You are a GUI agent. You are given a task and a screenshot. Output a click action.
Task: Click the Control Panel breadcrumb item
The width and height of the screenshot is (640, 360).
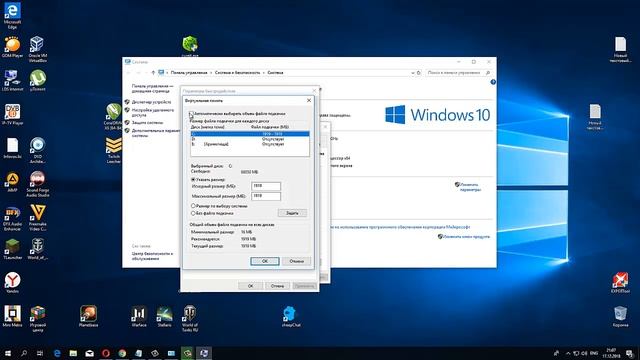(x=189, y=73)
